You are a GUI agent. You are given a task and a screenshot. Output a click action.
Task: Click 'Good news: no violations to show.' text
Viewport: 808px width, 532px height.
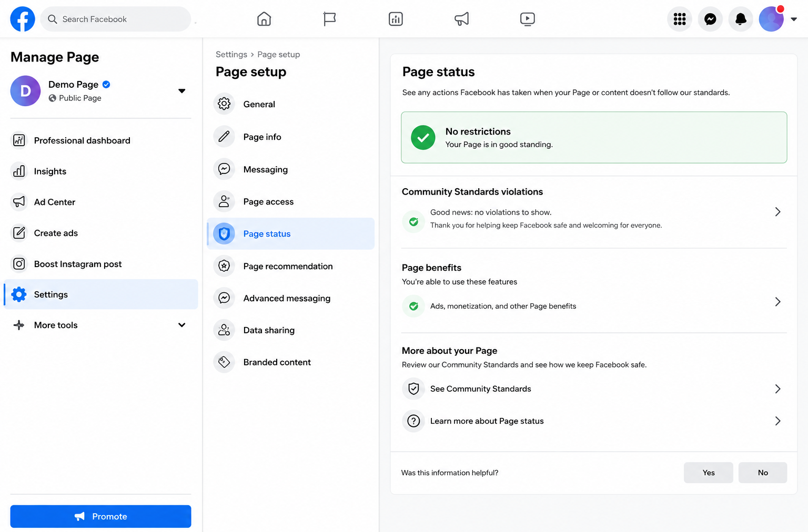[491, 212]
